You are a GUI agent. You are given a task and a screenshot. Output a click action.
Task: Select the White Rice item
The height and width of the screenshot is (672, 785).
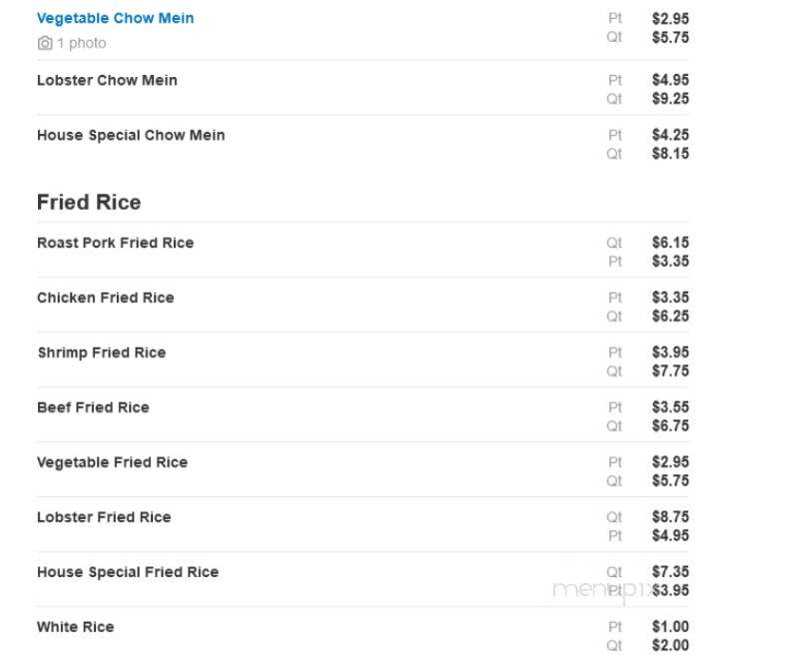(x=75, y=627)
